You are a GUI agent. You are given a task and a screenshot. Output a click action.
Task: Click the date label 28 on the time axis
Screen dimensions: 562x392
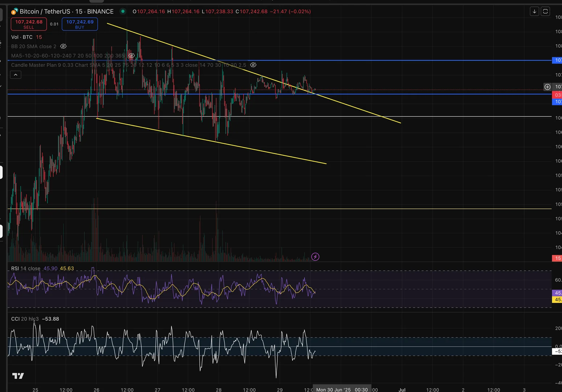pyautogui.click(x=219, y=390)
